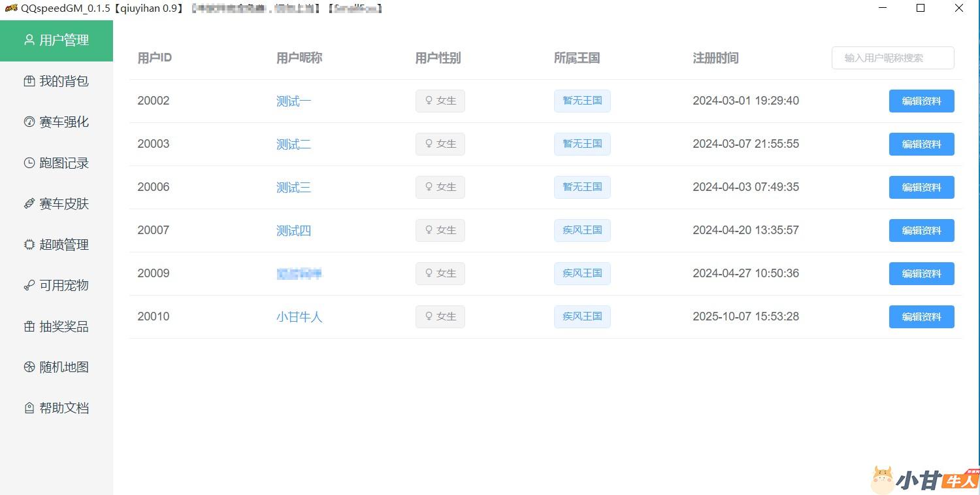
Task: Click the gift icon beside 抽奖奖品
Action: click(x=29, y=326)
